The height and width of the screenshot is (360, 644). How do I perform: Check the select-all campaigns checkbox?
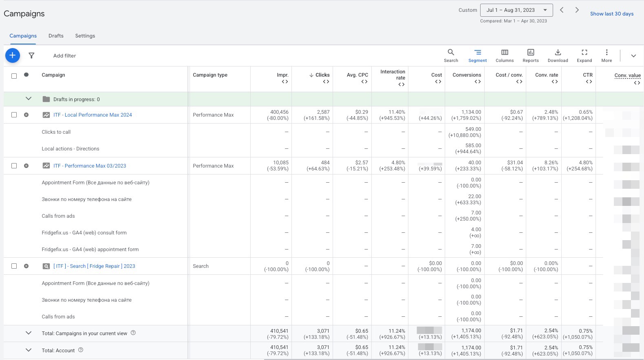(x=14, y=76)
